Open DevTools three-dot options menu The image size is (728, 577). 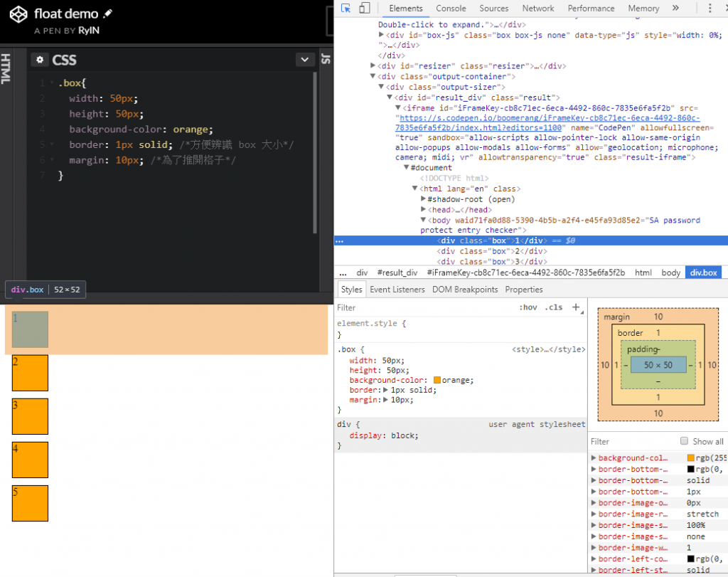[710, 8]
